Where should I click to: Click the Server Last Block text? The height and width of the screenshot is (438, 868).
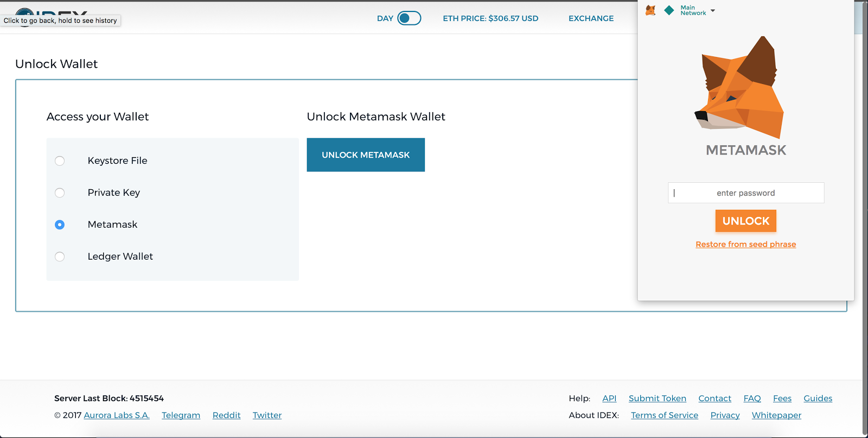coord(109,398)
